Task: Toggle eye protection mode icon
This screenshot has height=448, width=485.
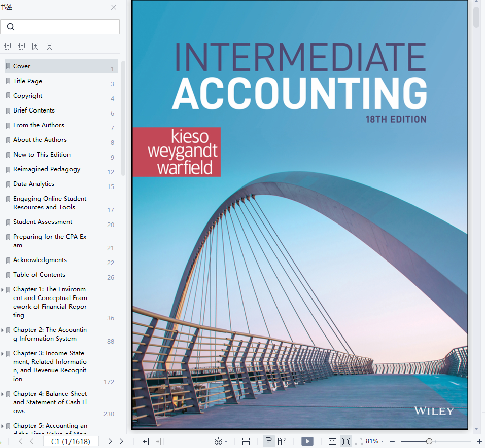Action: point(218,442)
